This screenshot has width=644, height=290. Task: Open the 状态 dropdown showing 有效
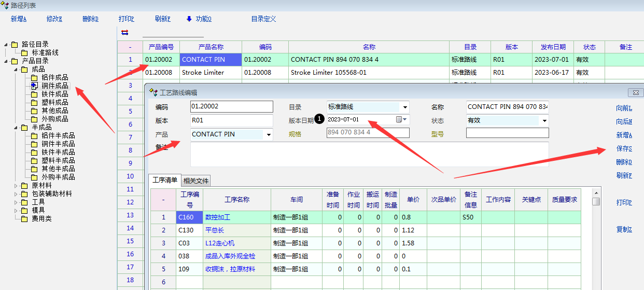click(x=544, y=121)
